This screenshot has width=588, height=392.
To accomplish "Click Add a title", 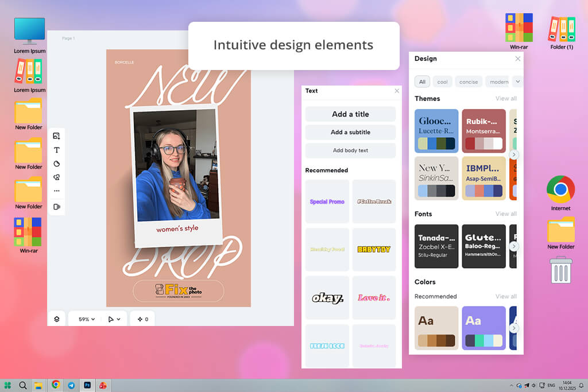I will tap(350, 114).
